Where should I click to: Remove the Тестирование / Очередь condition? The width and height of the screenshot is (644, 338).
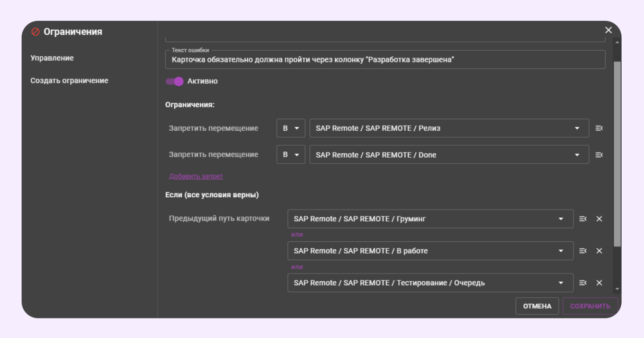pos(599,283)
